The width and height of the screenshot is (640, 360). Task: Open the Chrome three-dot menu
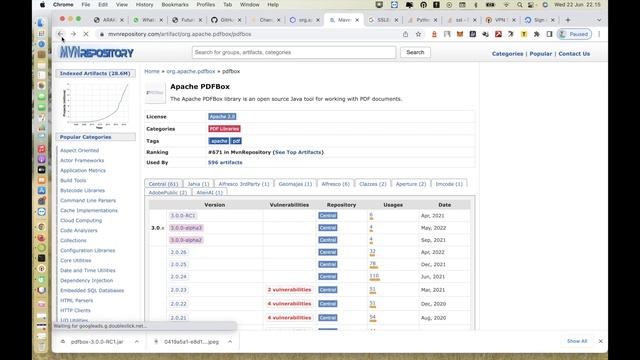[x=599, y=34]
